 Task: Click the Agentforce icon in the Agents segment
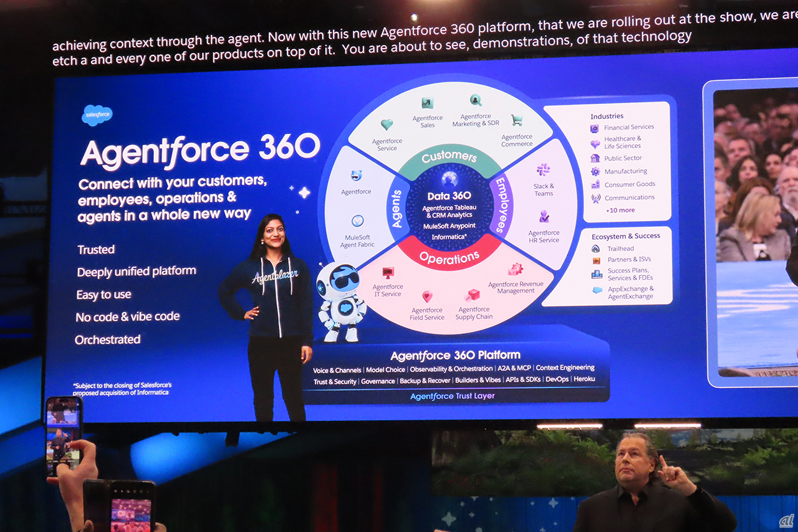click(356, 176)
